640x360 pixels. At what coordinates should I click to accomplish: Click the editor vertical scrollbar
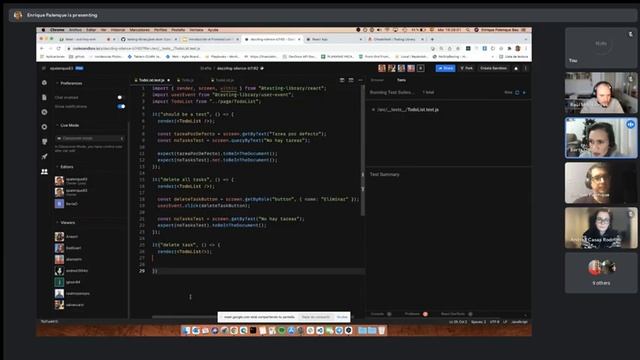(x=362, y=150)
